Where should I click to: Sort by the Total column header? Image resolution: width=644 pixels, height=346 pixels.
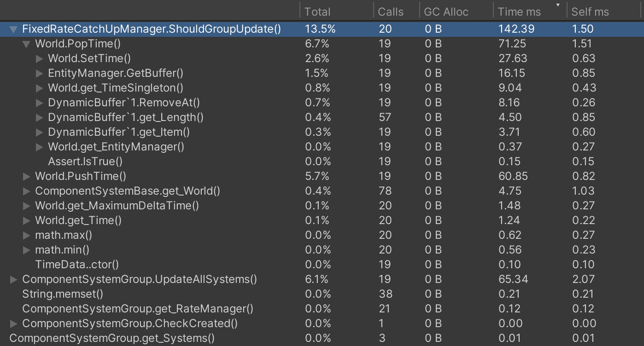point(336,12)
